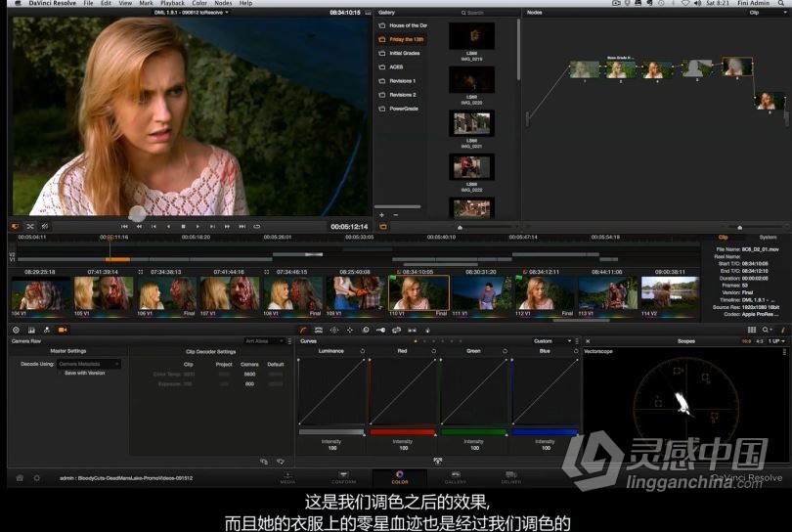Viewport: 792px width, 532px height.
Task: Open the macOS Spotlight search icon
Action: pos(781,3)
